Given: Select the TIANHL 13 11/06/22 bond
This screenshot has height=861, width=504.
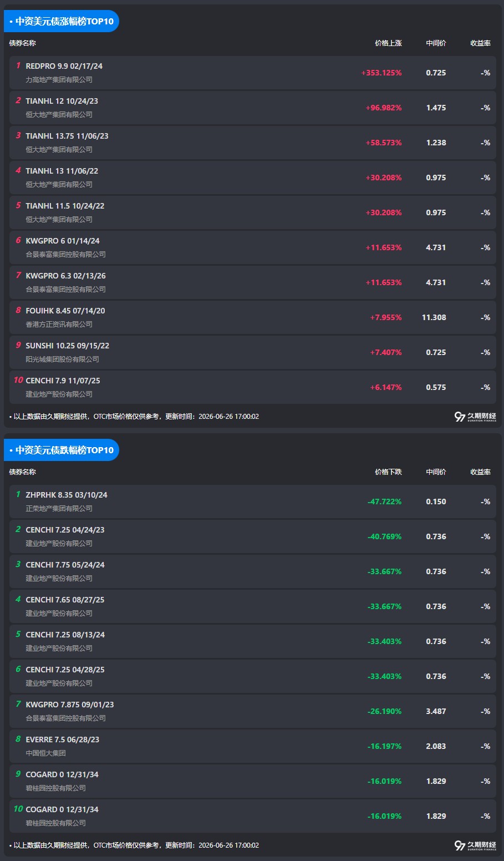Looking at the screenshot, I should coord(253,178).
